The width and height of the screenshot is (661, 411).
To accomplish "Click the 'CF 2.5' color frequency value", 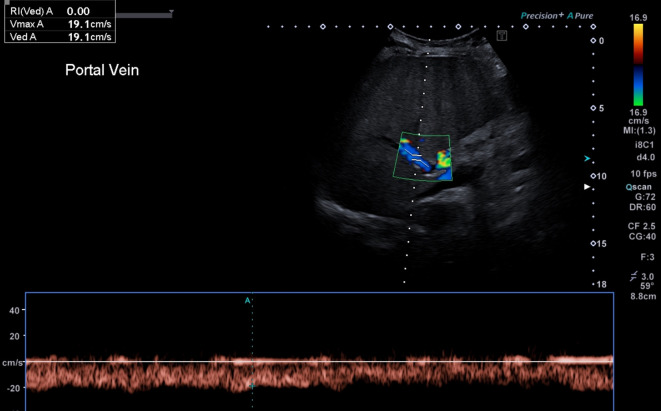I will [641, 226].
